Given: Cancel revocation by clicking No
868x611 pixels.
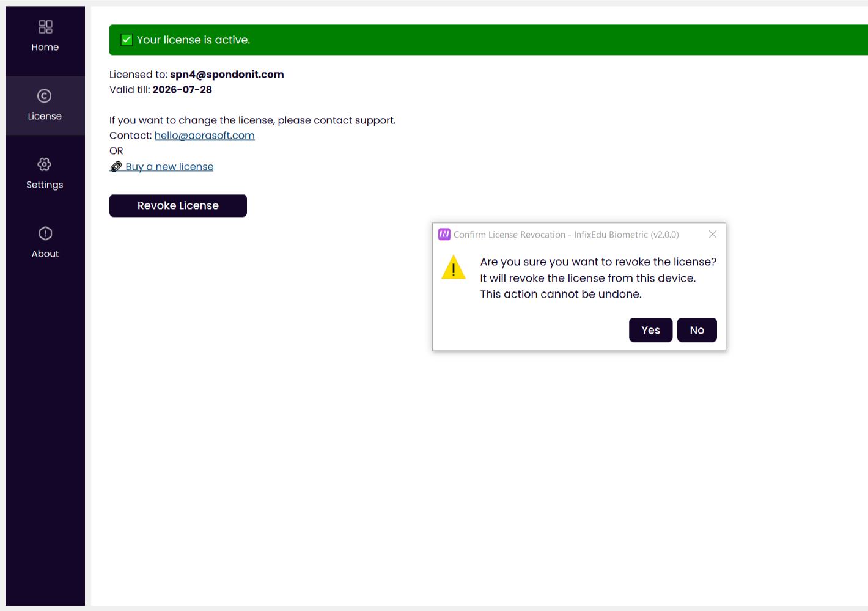Looking at the screenshot, I should [x=697, y=330].
